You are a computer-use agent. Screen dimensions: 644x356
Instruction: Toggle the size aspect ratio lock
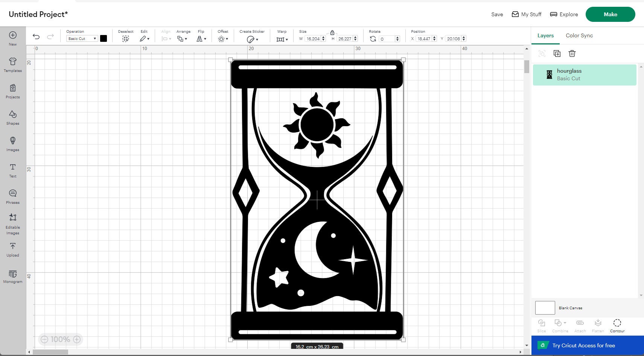(332, 33)
